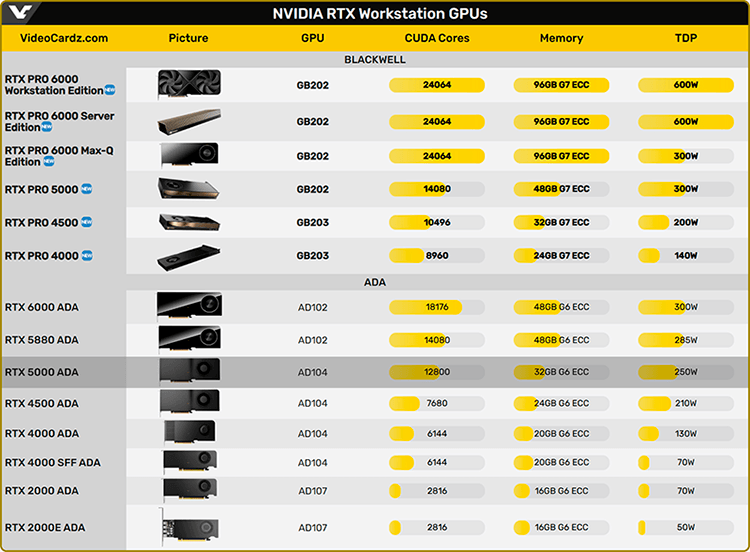Screen dimensions: 750x552
Task: Click the NVIDIA RTX Workstation GPUs title
Action: click(x=380, y=13)
